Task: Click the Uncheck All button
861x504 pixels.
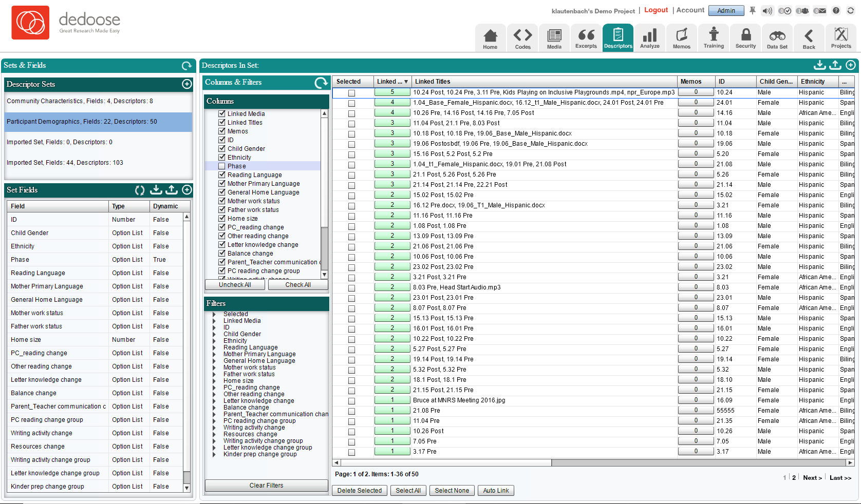Action: coord(235,285)
